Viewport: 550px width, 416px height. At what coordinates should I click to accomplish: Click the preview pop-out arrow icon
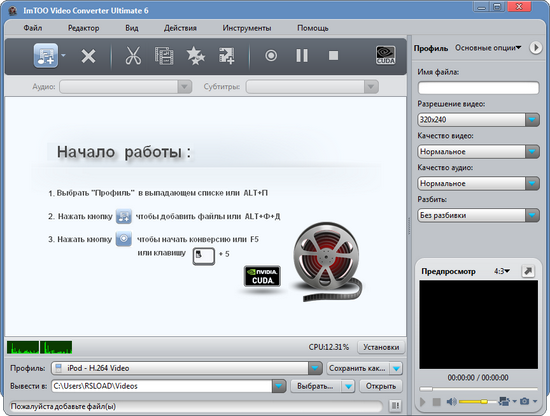[x=528, y=271]
